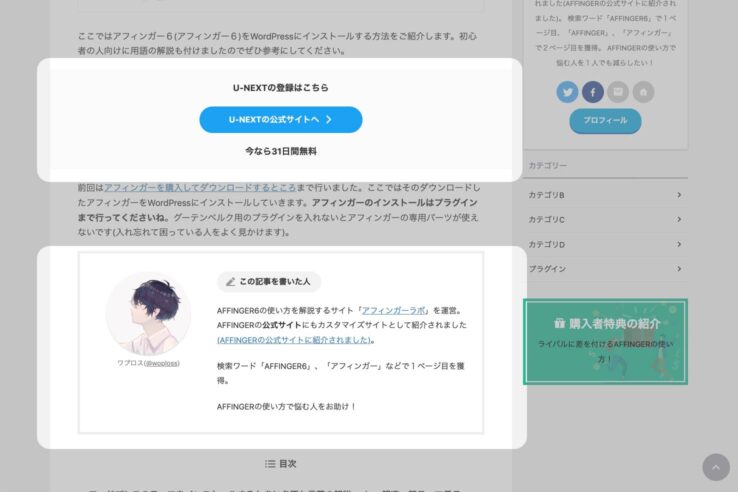Click the カテゴリー sidebar heading
738x492 pixels.
click(x=548, y=165)
